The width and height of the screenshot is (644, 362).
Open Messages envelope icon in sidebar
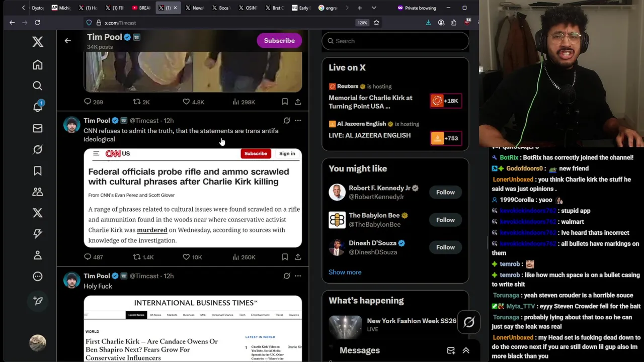pyautogui.click(x=38, y=128)
